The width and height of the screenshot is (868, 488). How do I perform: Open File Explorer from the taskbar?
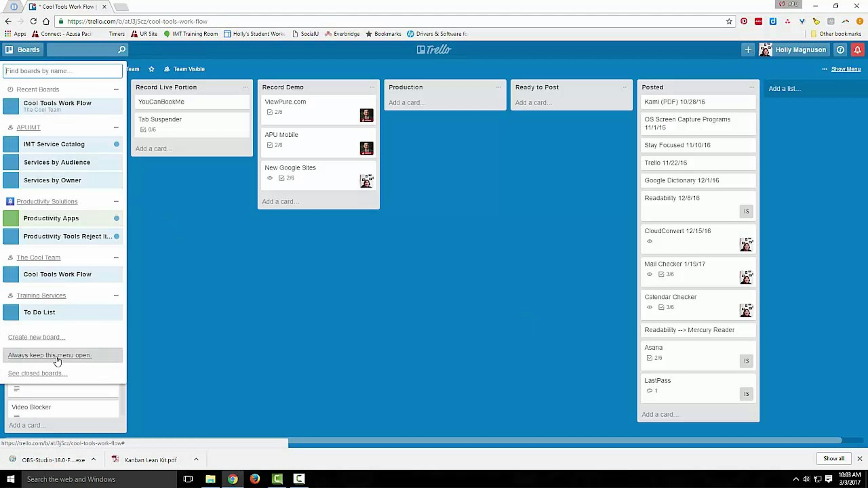pyautogui.click(x=210, y=479)
